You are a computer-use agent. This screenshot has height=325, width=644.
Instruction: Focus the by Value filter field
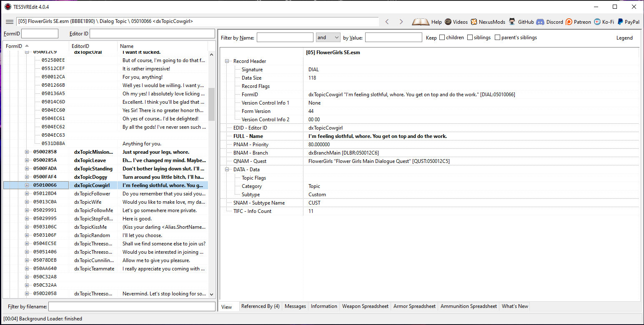393,37
